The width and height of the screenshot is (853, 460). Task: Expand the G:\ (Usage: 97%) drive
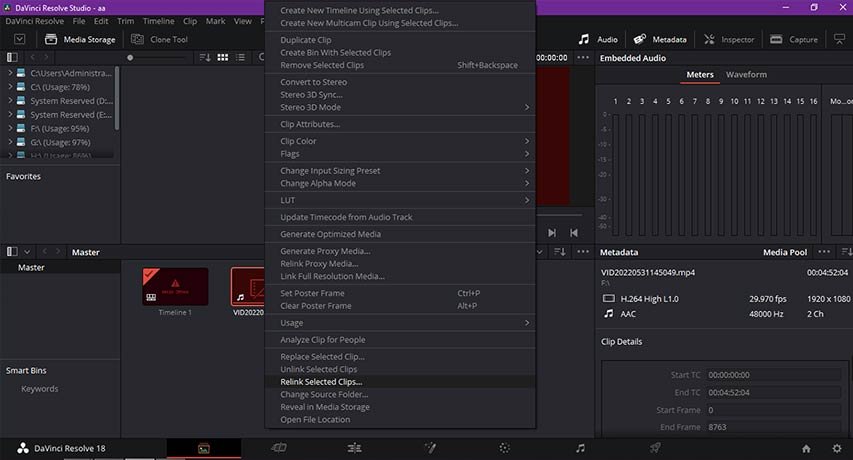coord(10,142)
